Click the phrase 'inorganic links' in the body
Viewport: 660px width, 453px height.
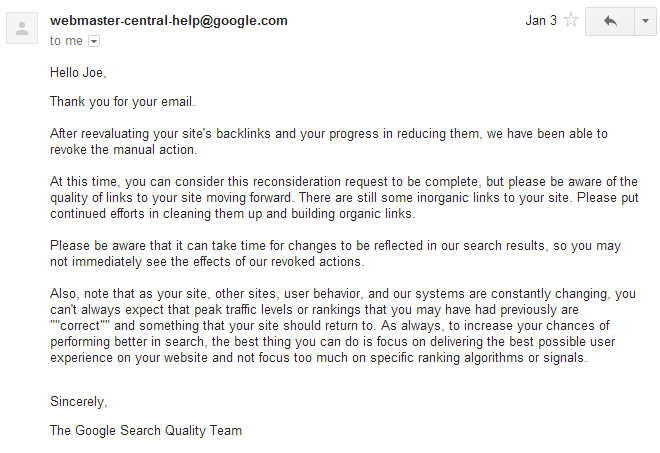458,197
